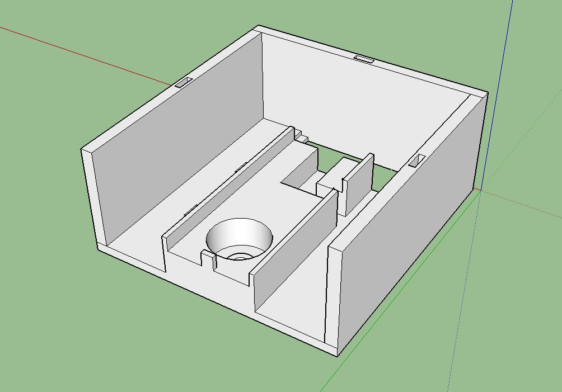Viewport: 562px width, 392px height.
Task: Select the small notch in front of the hole
Action: (x=208, y=259)
